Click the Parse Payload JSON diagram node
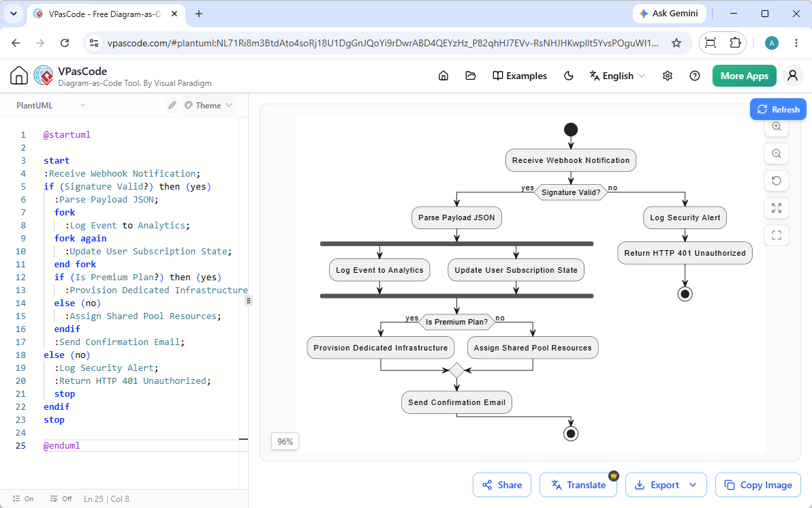This screenshot has height=508, width=812. point(456,218)
